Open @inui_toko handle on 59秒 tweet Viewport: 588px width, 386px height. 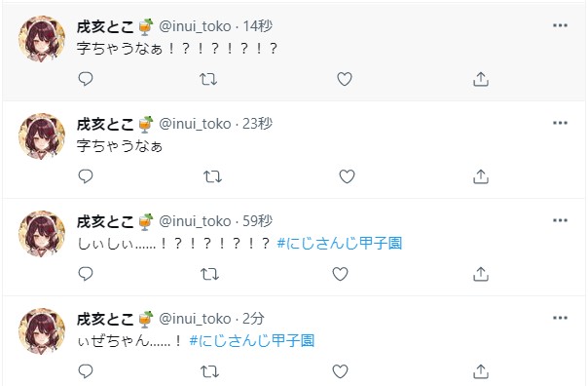[195, 221]
